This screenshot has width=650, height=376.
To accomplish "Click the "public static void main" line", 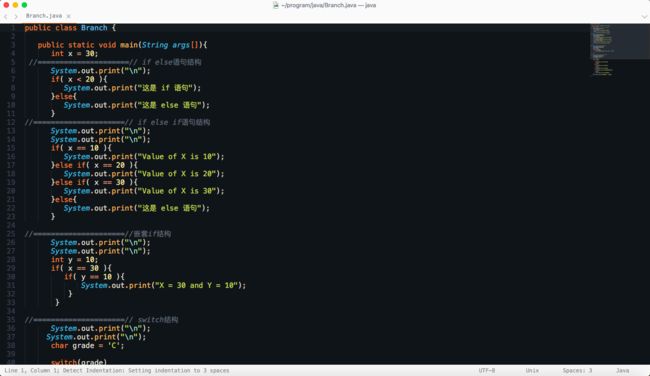I will (122, 45).
